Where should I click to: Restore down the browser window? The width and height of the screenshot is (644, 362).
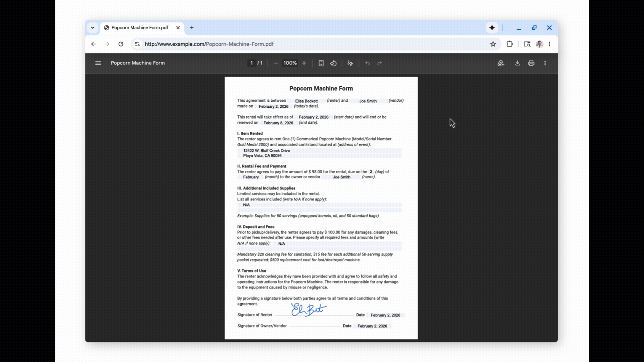[x=534, y=28]
